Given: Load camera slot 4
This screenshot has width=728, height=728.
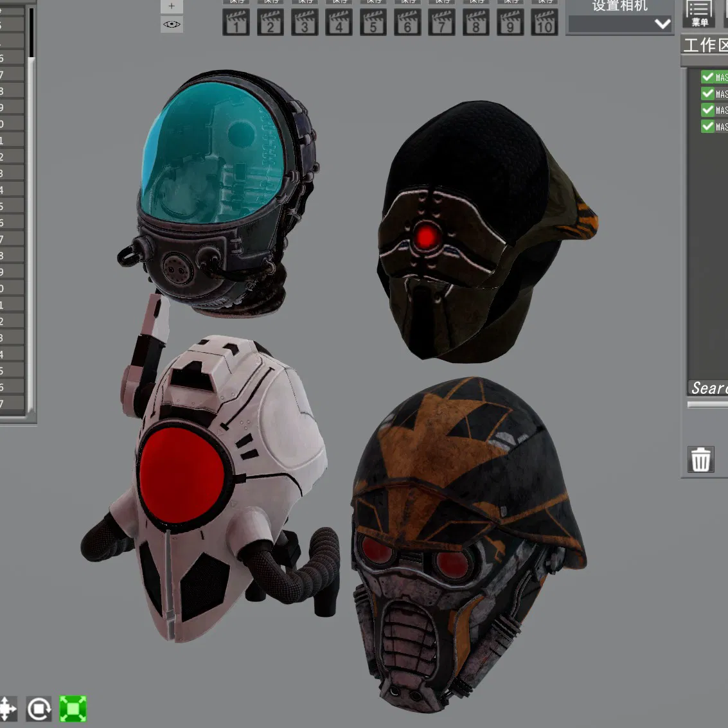Looking at the screenshot, I should [x=339, y=22].
